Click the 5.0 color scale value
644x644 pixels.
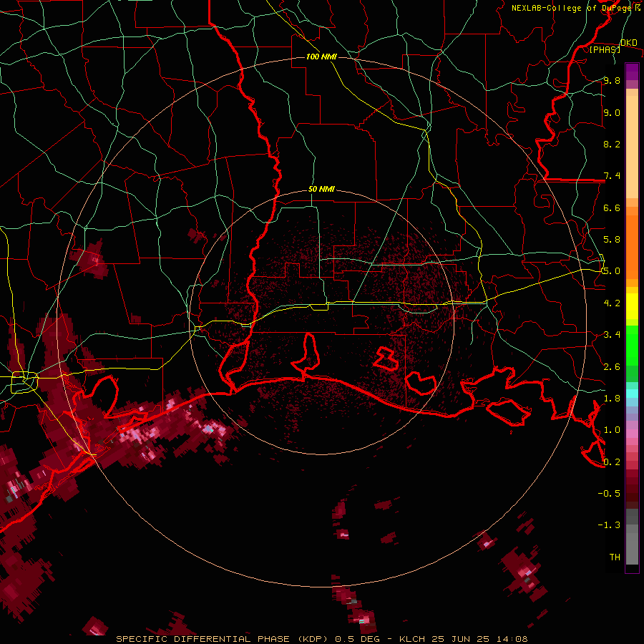[612, 271]
